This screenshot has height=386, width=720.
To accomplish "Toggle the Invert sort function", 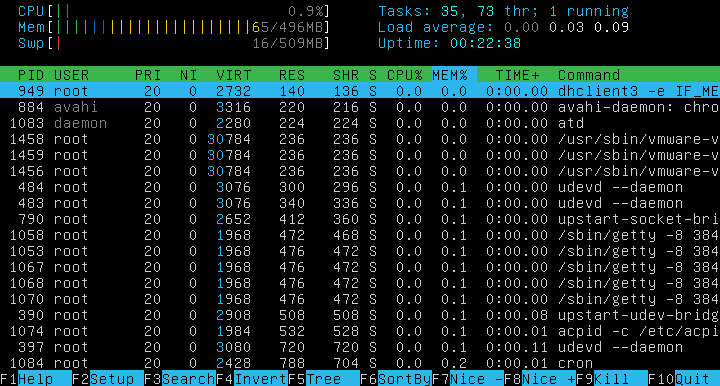I will coord(261,379).
